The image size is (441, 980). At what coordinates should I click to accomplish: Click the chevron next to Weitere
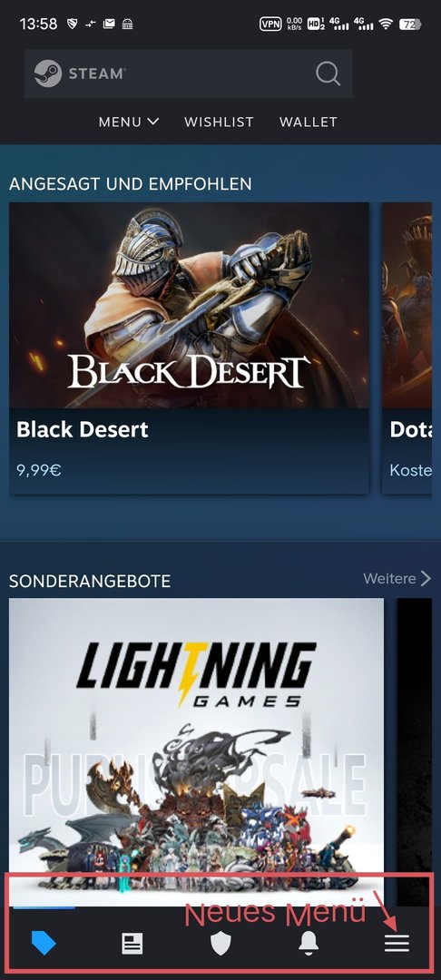pos(426,578)
